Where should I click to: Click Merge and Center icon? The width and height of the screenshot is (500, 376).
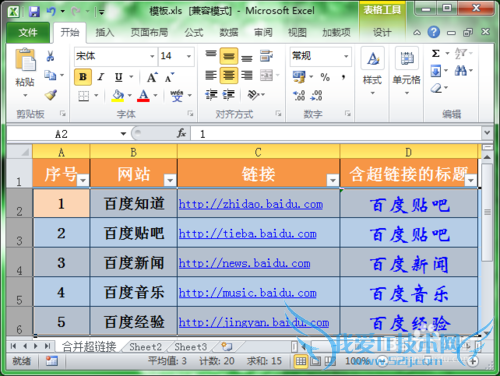coord(266,75)
